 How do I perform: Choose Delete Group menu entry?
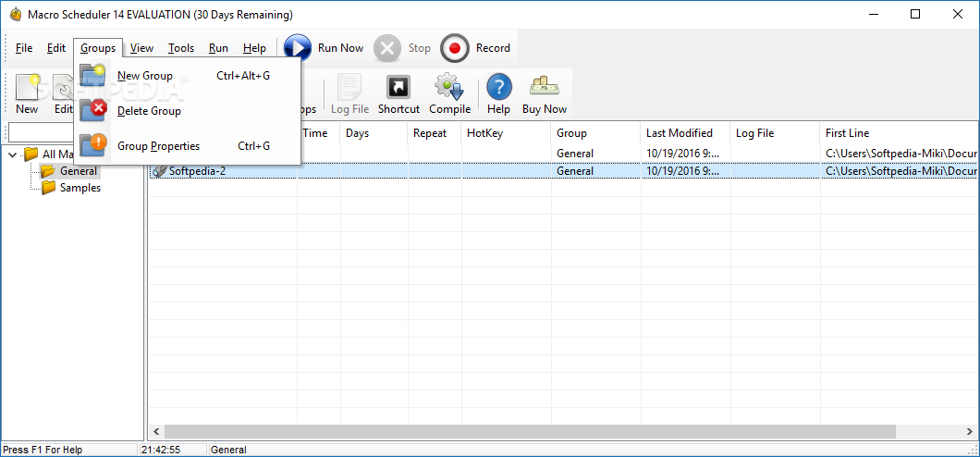click(x=188, y=111)
